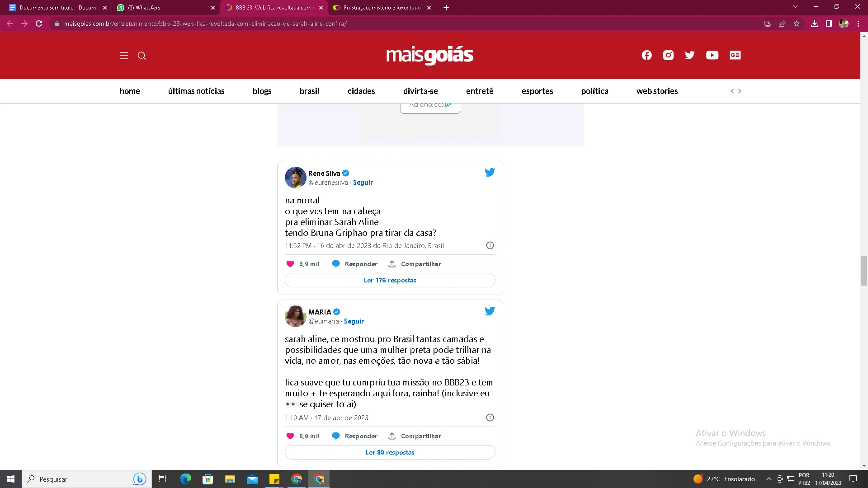
Task: Open browser downloads icon
Action: pyautogui.click(x=815, y=23)
